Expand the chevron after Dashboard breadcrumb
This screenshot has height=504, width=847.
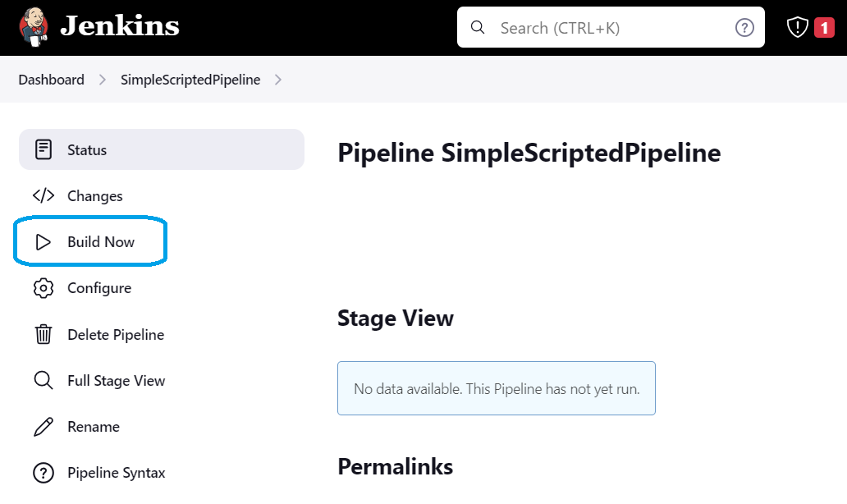[102, 80]
